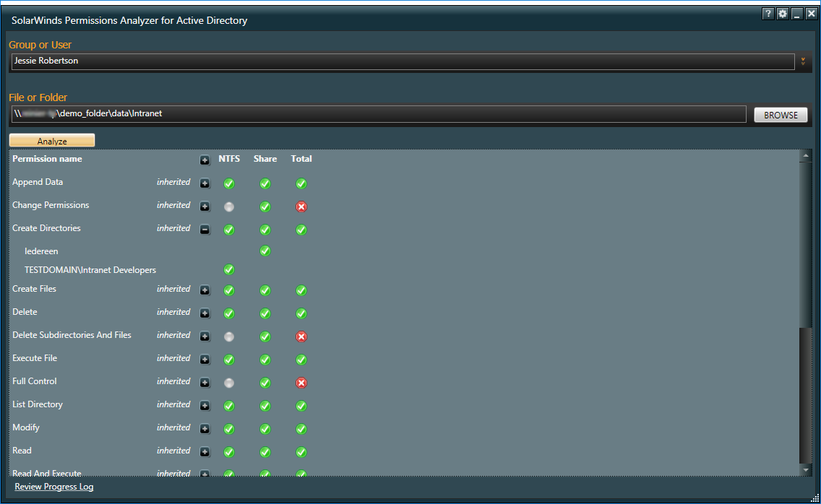This screenshot has height=504, width=821.
Task: Expand the Append Data permission row
Action: [x=205, y=183]
